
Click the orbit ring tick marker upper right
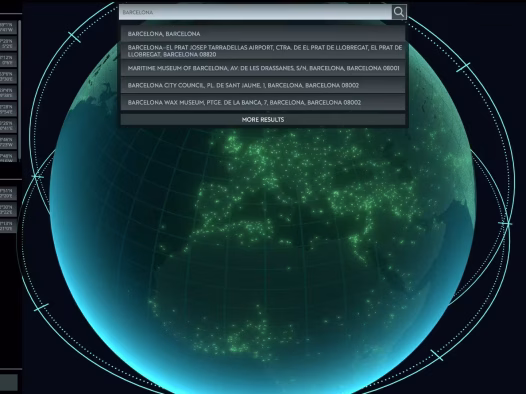(463, 67)
